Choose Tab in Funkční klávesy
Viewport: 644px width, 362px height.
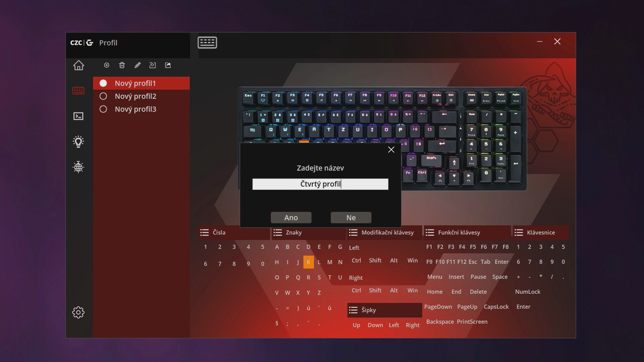(x=485, y=262)
